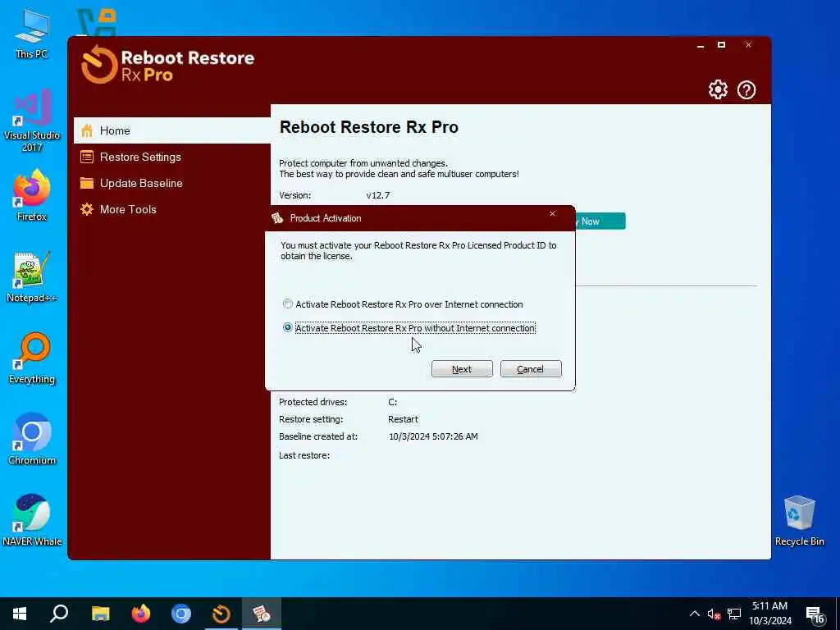
Task: Cancel the Product Activation dialog
Action: tap(531, 369)
